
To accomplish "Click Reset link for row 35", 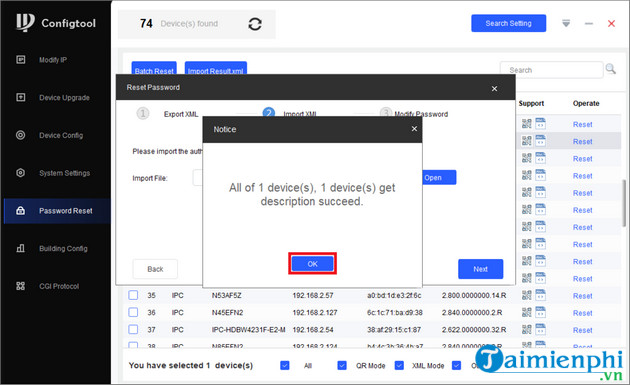I will [583, 296].
